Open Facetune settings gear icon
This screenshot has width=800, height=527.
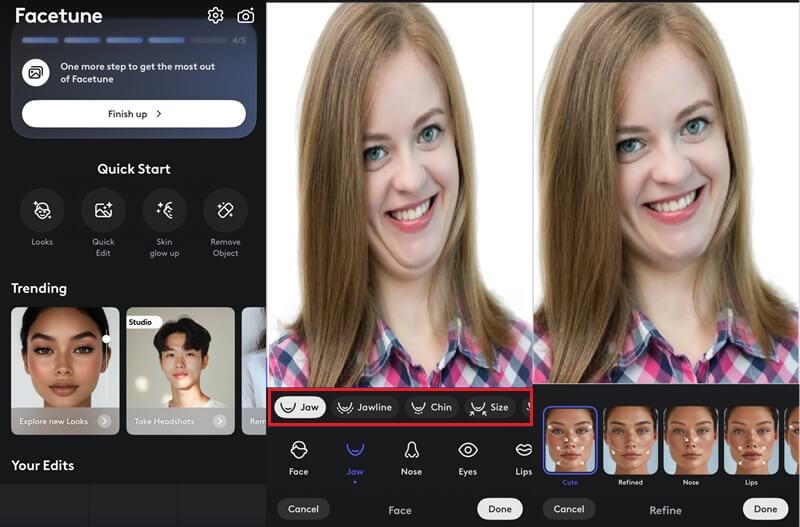[x=215, y=15]
